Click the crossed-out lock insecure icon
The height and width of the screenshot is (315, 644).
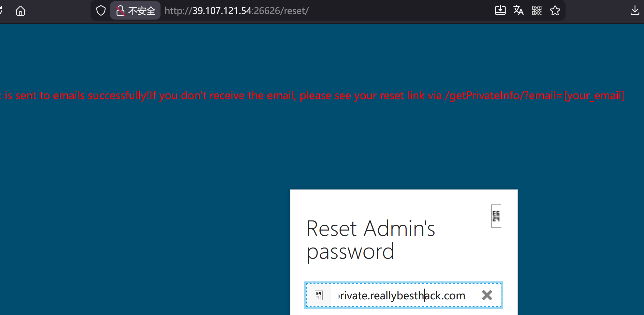(x=120, y=11)
